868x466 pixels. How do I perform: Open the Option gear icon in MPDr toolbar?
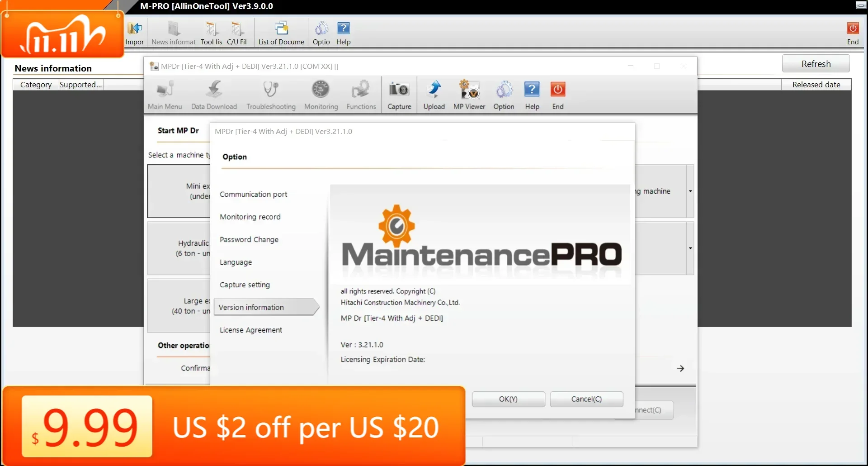click(x=504, y=94)
